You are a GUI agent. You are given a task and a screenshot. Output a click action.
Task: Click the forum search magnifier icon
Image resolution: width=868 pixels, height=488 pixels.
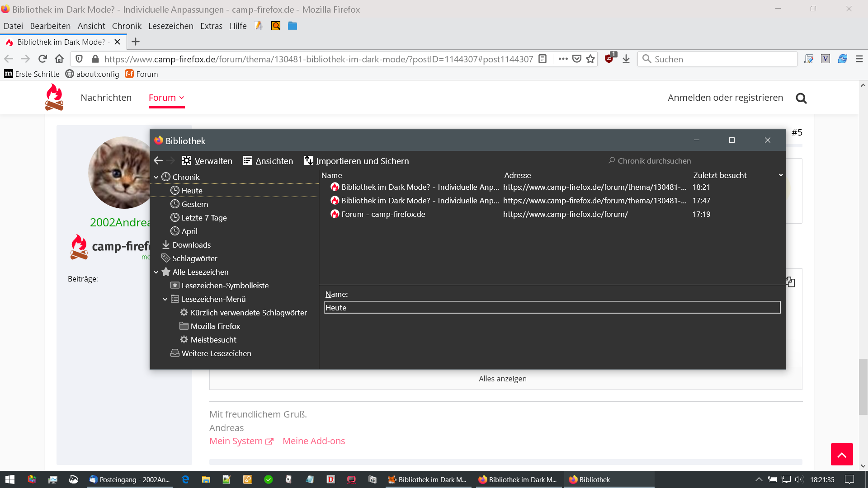[801, 98]
